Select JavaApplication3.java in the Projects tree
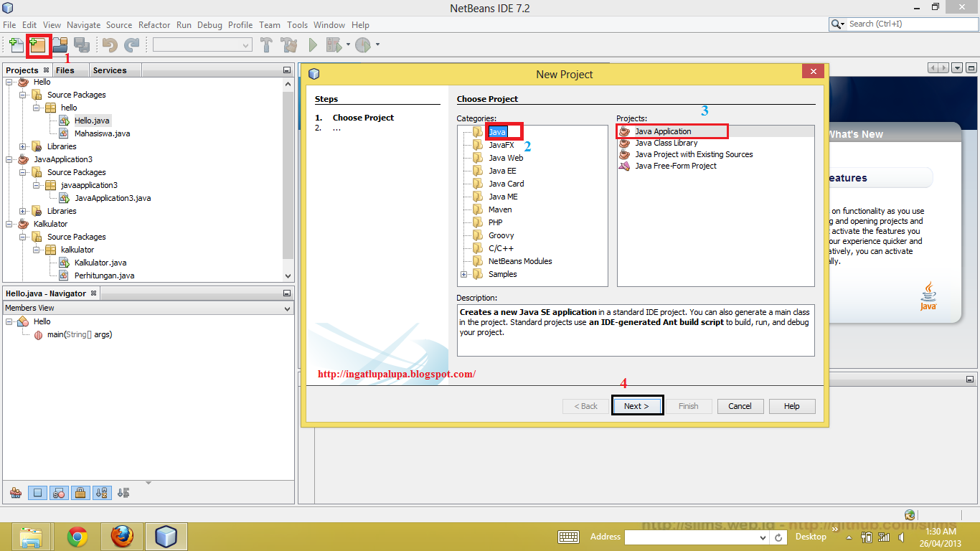980x551 pixels. coord(113,198)
